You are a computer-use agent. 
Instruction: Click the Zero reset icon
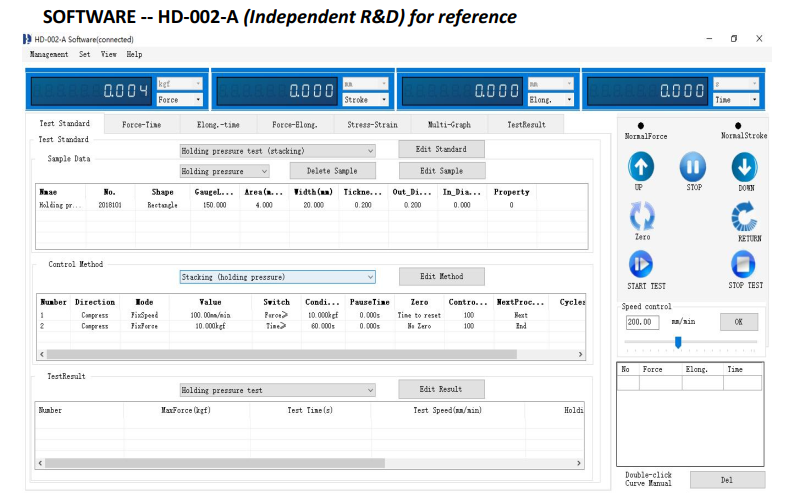(x=641, y=215)
